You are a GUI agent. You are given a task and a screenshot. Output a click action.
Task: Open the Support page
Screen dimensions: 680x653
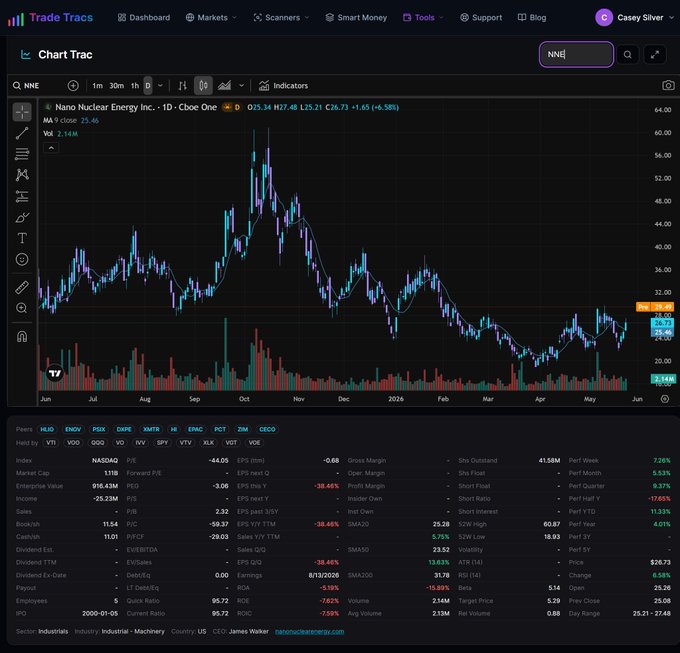coord(481,18)
